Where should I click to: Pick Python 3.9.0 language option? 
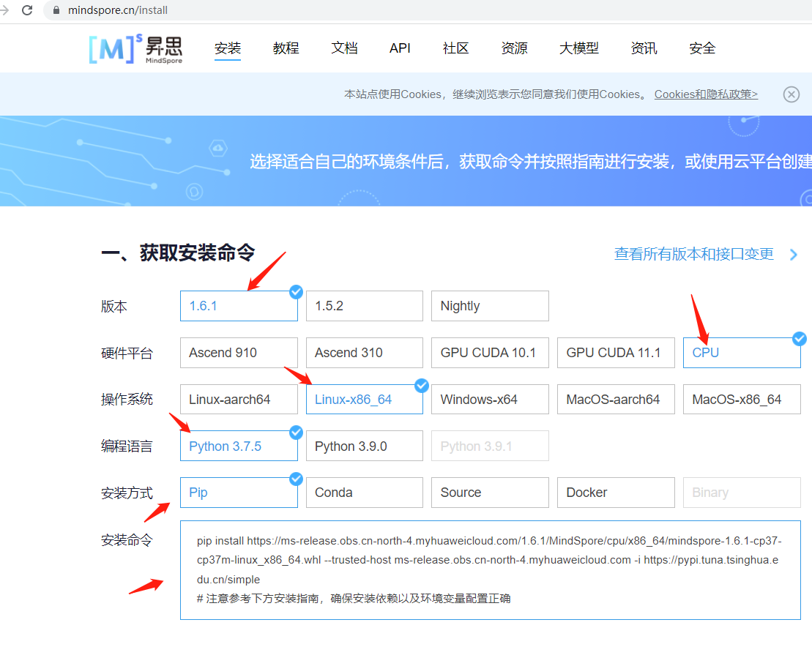(x=365, y=446)
